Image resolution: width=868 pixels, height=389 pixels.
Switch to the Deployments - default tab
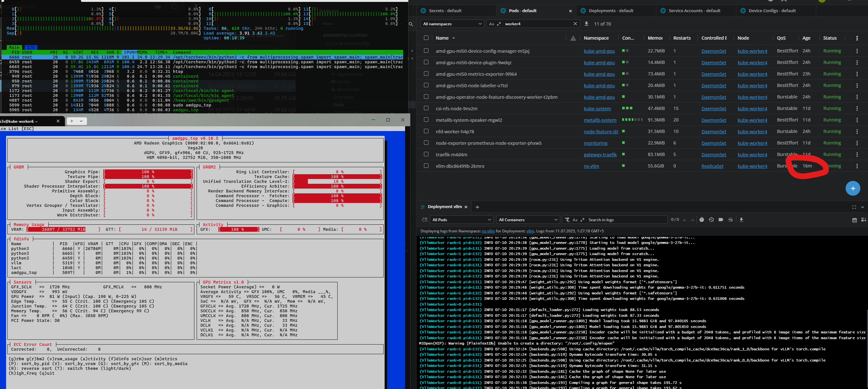[611, 11]
